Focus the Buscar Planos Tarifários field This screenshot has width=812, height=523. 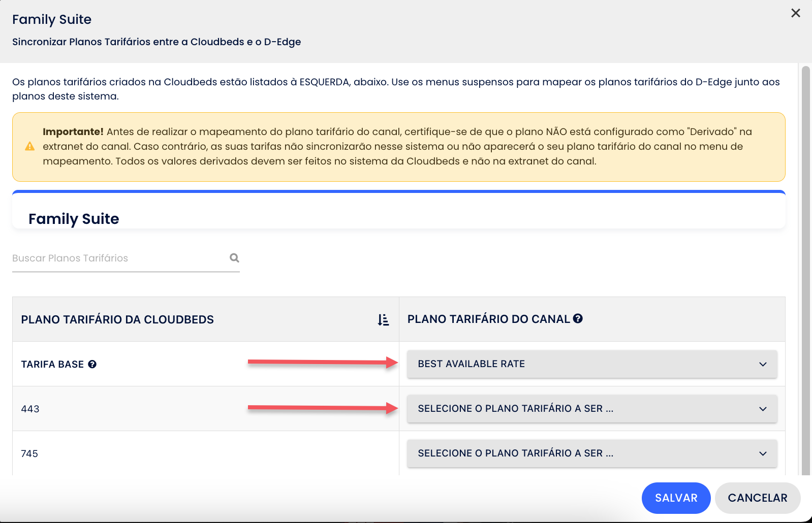pos(117,258)
